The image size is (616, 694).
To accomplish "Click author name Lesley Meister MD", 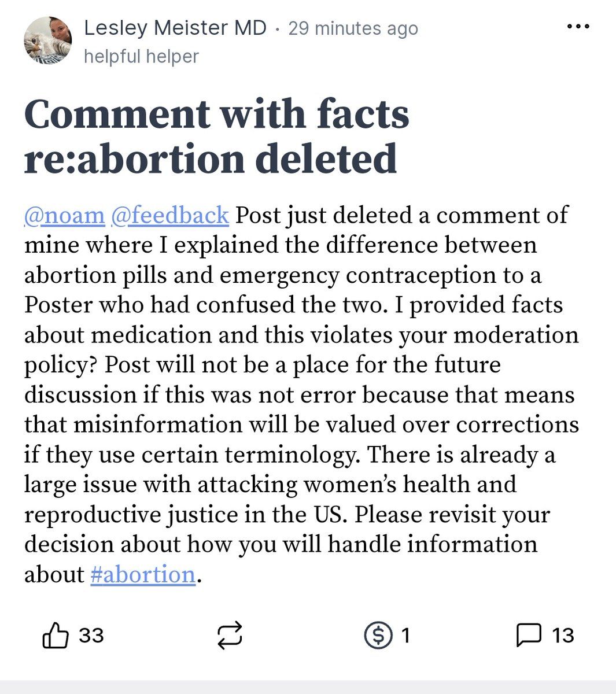I will tap(175, 28).
